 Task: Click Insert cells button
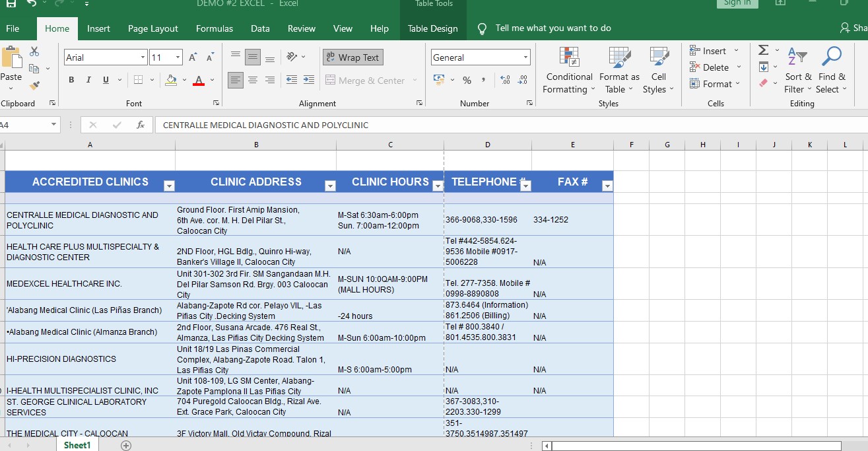(708, 51)
